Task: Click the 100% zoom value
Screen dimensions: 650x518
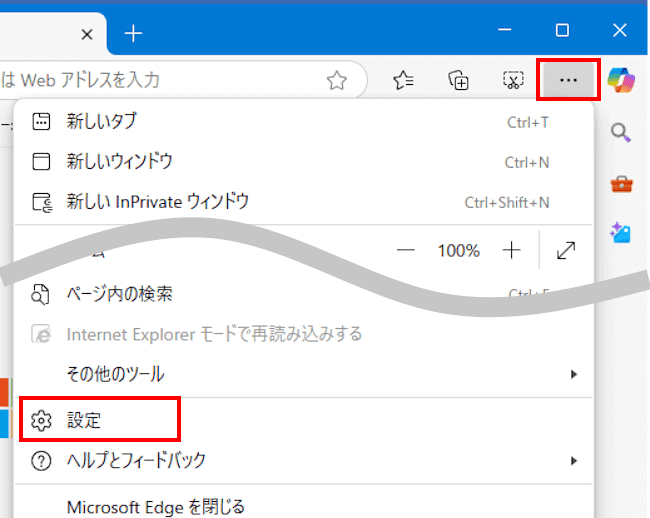Action: (x=459, y=250)
